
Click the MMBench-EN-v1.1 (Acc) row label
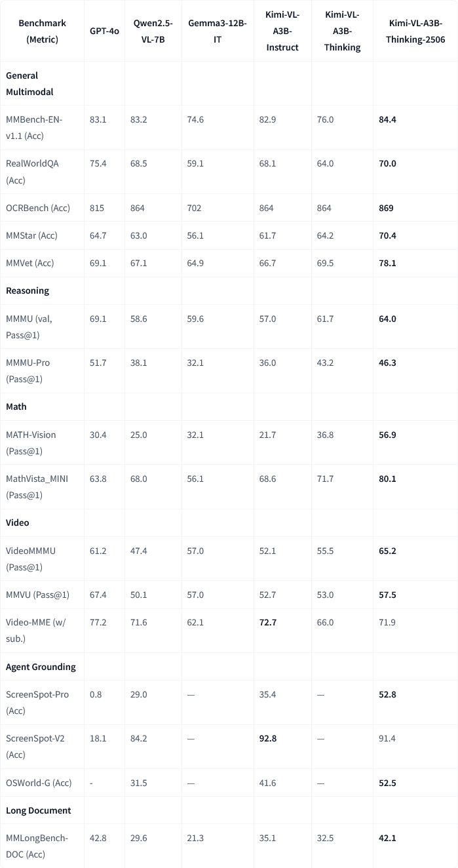point(34,128)
